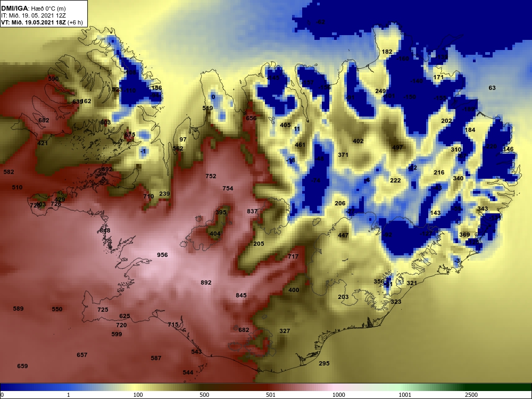
Task: Click the 956 value on the map
Action: (162, 255)
